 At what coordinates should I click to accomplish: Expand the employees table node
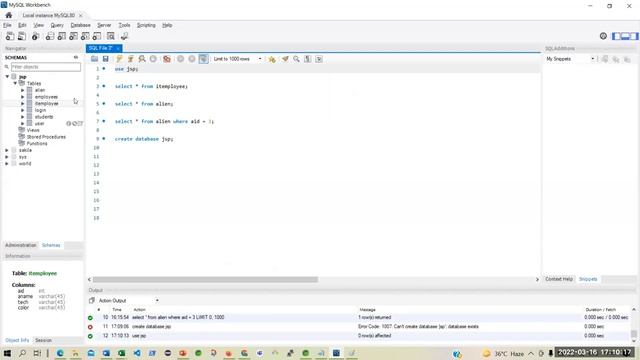[x=22, y=97]
